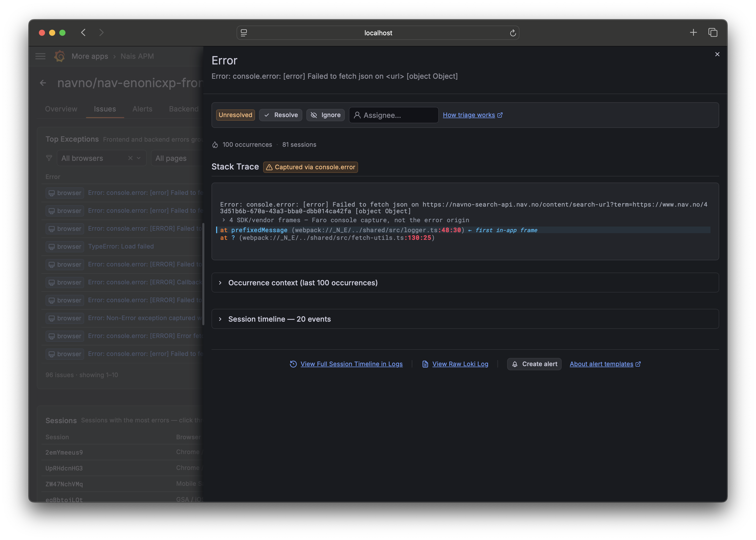Open session UpRHdcnHG3
Image resolution: width=756 pixels, height=540 pixels.
(64, 468)
